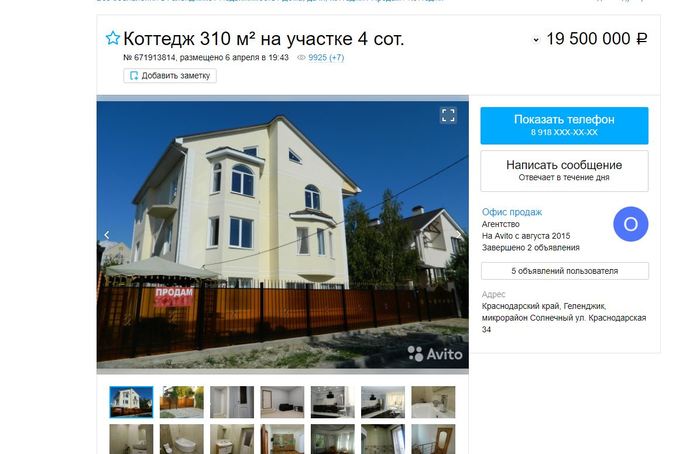Select the last thumbnail in first row
The width and height of the screenshot is (700, 454).
point(433,402)
